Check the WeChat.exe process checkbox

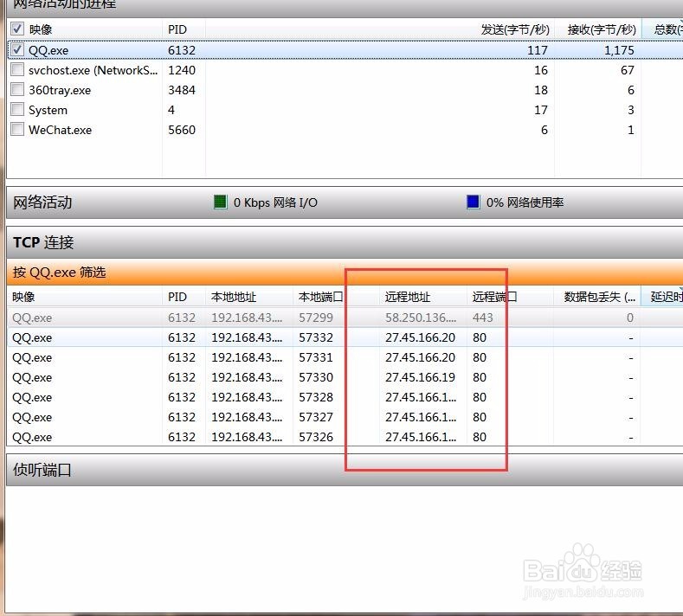(x=17, y=129)
